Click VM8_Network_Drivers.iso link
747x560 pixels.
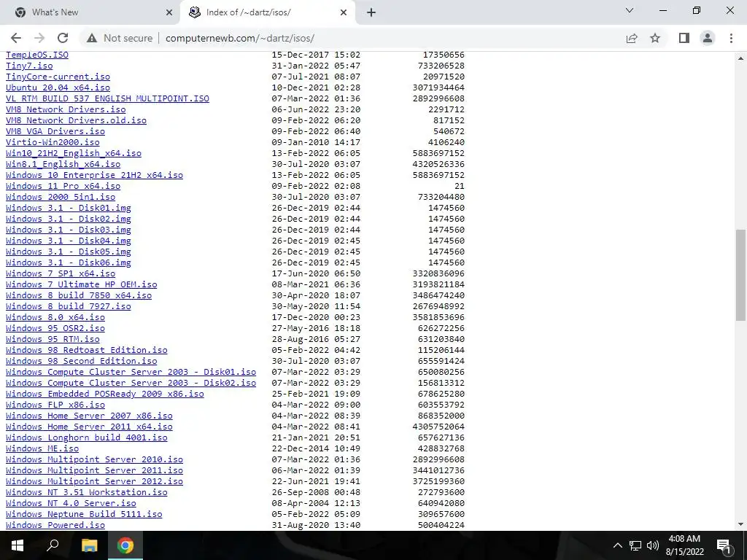tap(66, 109)
